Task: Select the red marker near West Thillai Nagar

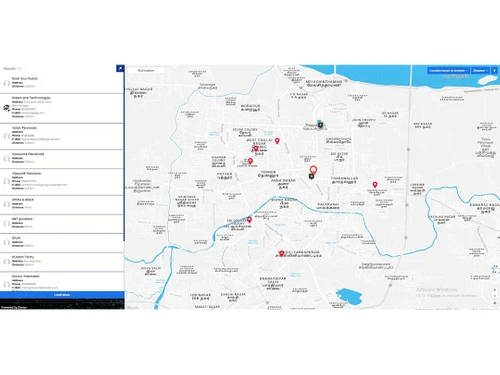Action: (x=277, y=141)
